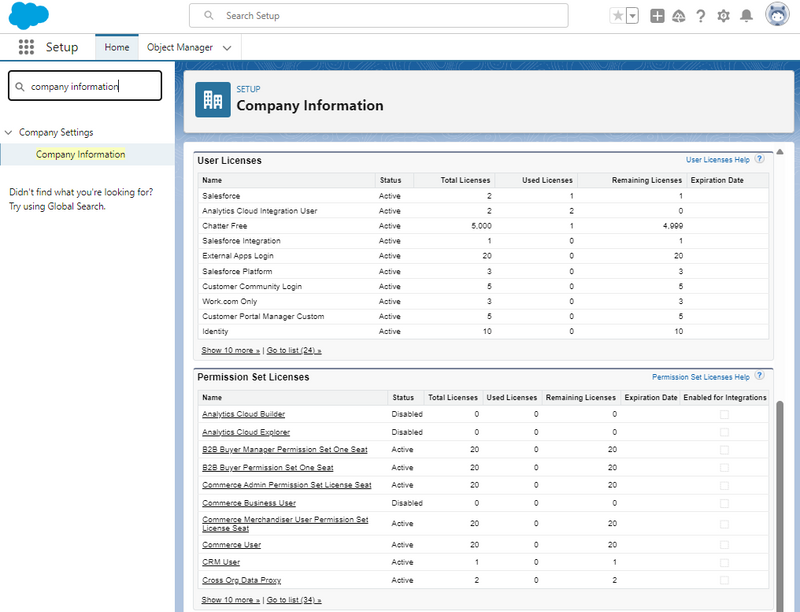Click the Company Information building icon
Viewport: 800px width, 612px height.
[x=213, y=99]
